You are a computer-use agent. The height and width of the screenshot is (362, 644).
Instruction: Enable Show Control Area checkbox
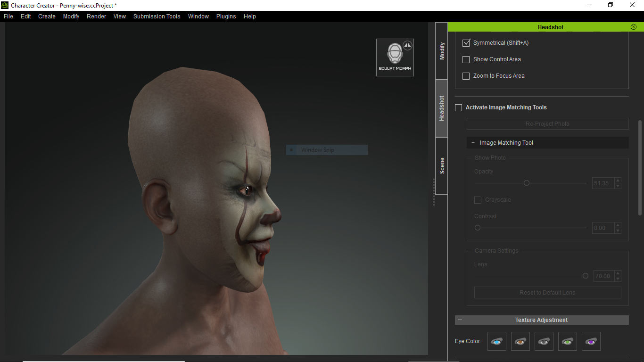point(466,59)
